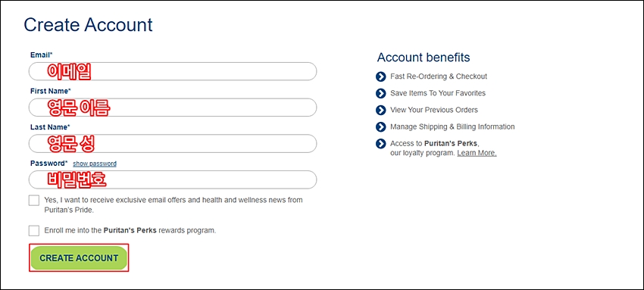Click the Fast Re-Ordering & Checkout text
Viewport: 644px width, 290px height.
439,76
